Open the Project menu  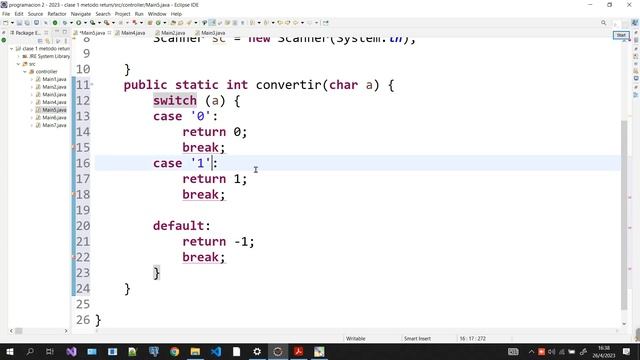(x=122, y=14)
